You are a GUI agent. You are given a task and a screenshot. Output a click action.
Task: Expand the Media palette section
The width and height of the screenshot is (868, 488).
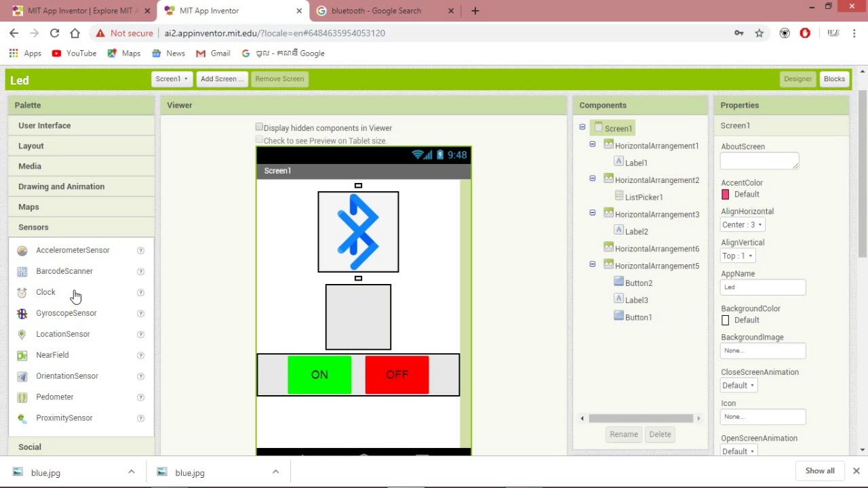(x=81, y=166)
